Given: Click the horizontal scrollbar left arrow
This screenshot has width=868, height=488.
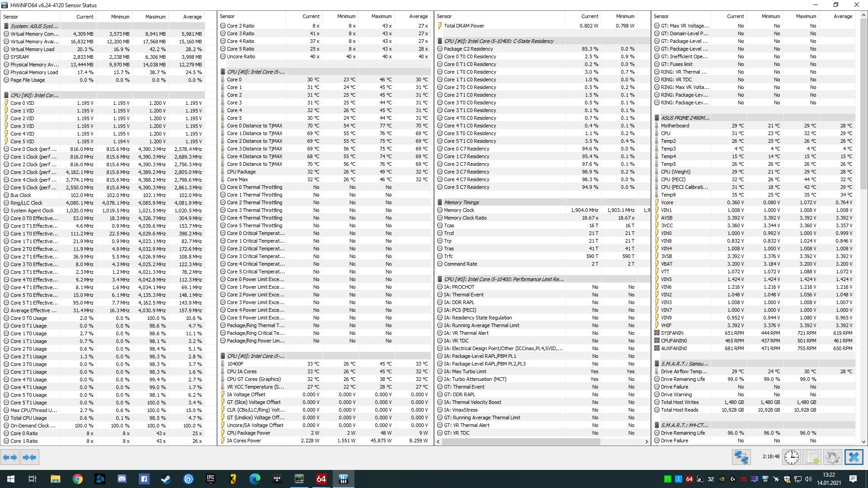Looking at the screenshot, I should point(439,442).
